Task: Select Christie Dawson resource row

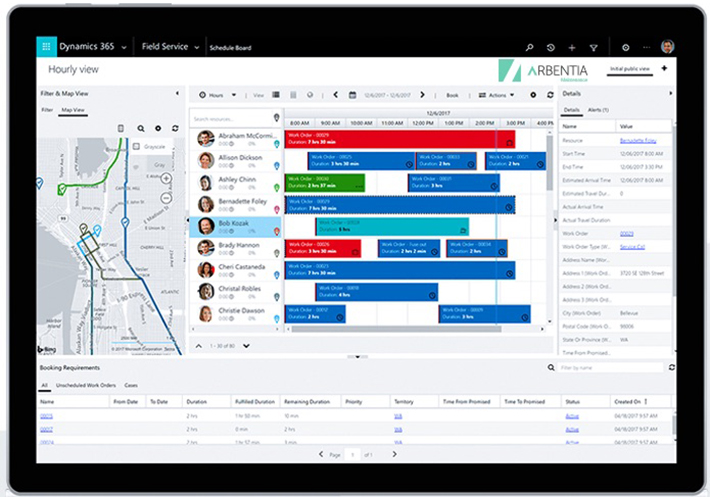Action: coord(235,314)
